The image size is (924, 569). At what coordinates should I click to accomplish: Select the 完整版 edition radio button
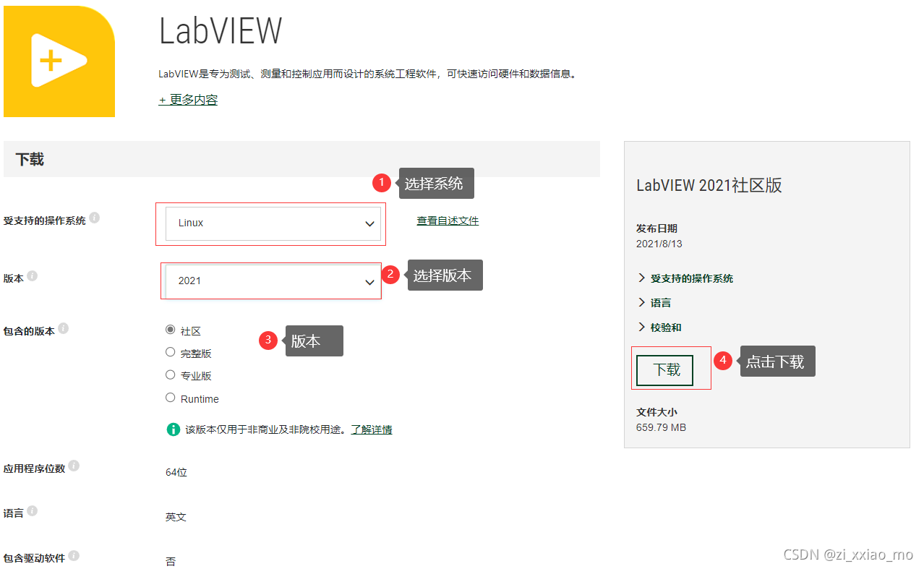click(171, 352)
